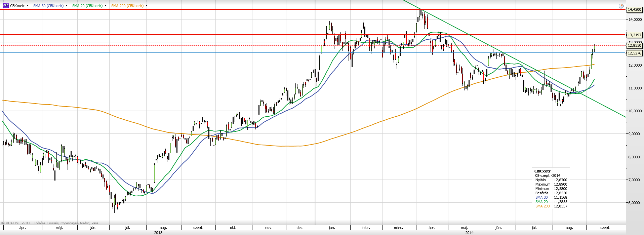Click the 'INDICATIVE PRICE' text at chart bottom

16,223
